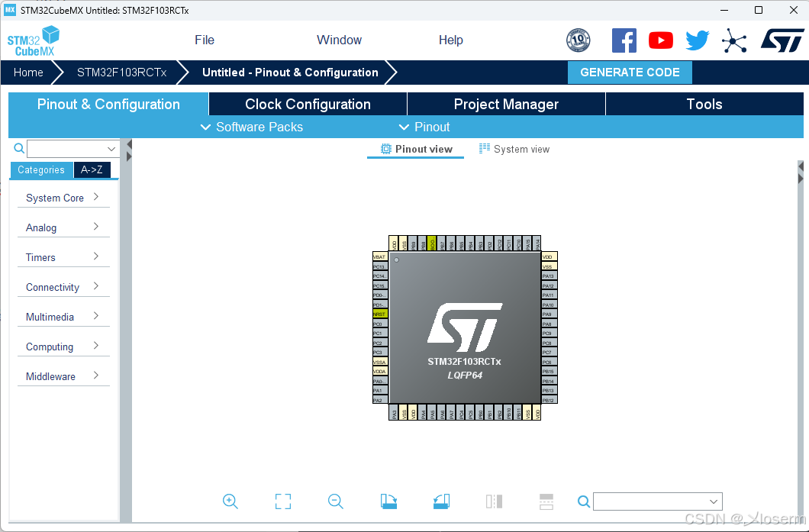Select the Pinout & Configuration tab
This screenshot has width=809, height=532.
108,105
